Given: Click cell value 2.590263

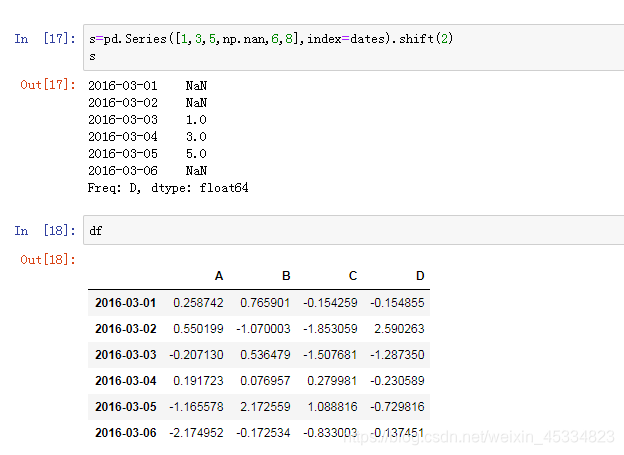Looking at the screenshot, I should (x=399, y=329).
